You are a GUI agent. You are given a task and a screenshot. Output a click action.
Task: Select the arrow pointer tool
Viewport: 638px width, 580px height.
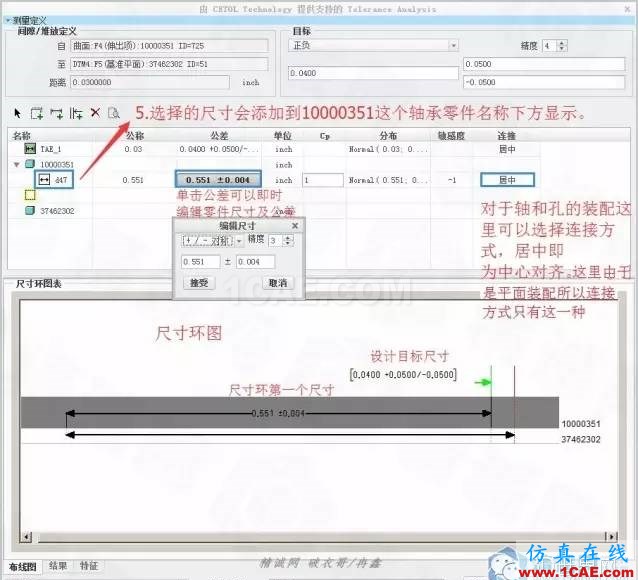click(x=17, y=113)
